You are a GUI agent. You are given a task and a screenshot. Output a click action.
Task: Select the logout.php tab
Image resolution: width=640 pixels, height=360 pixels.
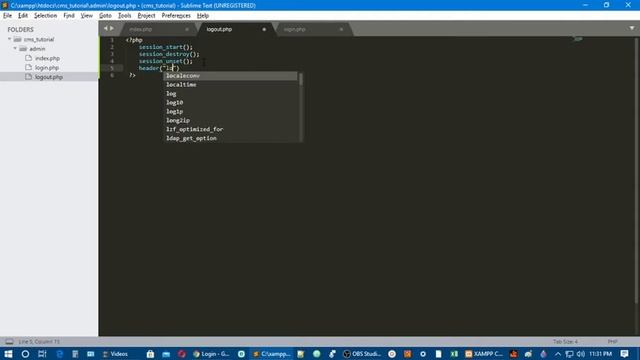235,29
